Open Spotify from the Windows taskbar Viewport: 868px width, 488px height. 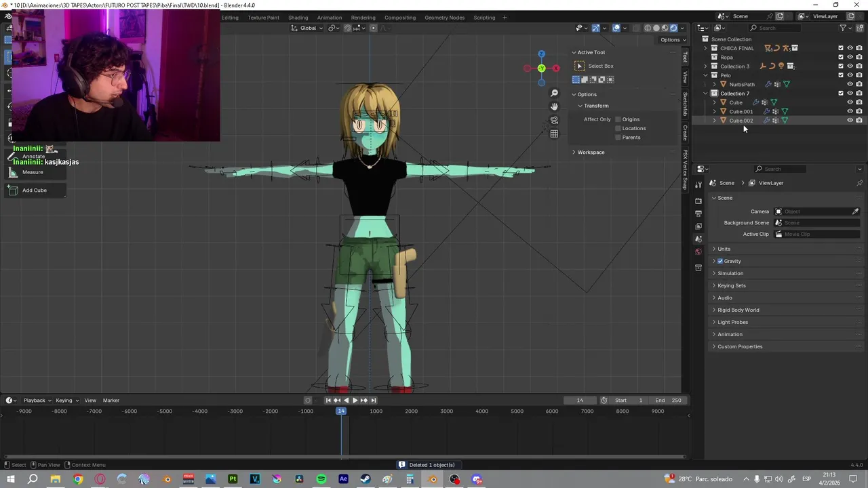321,479
